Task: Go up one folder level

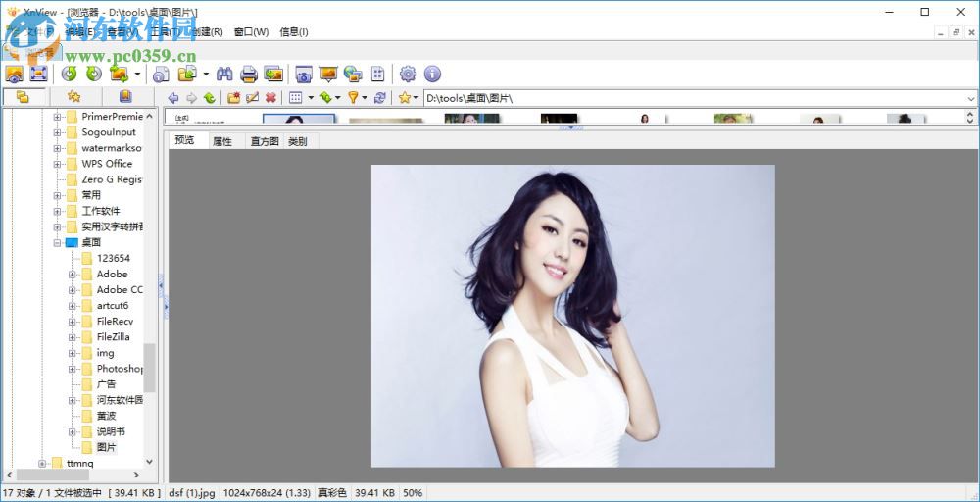Action: (x=210, y=97)
